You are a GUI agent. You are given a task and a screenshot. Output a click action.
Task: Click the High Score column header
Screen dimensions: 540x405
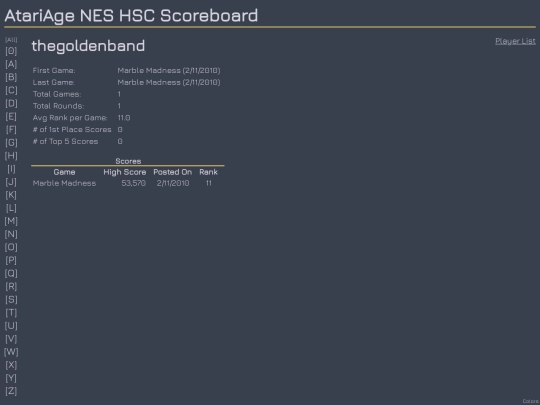tap(125, 172)
